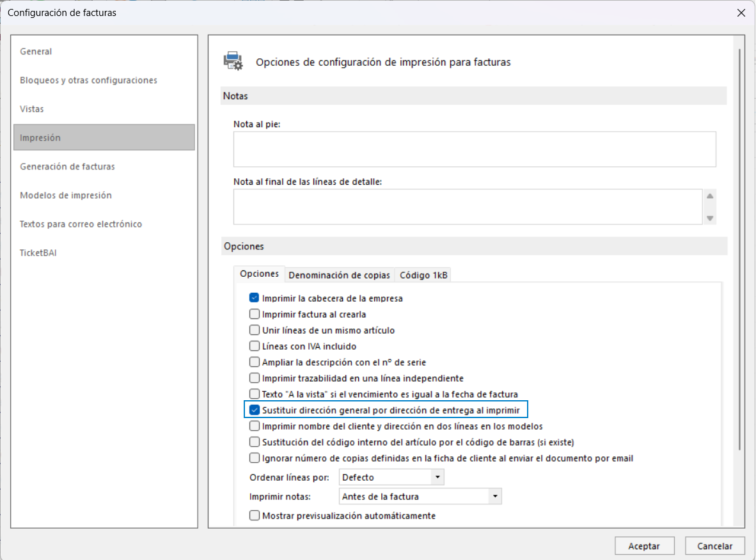The height and width of the screenshot is (560, 756).
Task: Click the Nota al pie text field
Action: (x=475, y=150)
